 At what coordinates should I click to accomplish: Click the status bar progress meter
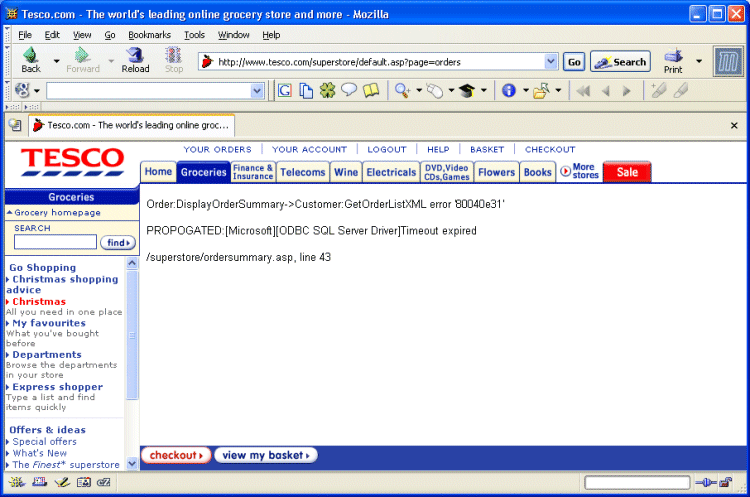[x=637, y=482]
